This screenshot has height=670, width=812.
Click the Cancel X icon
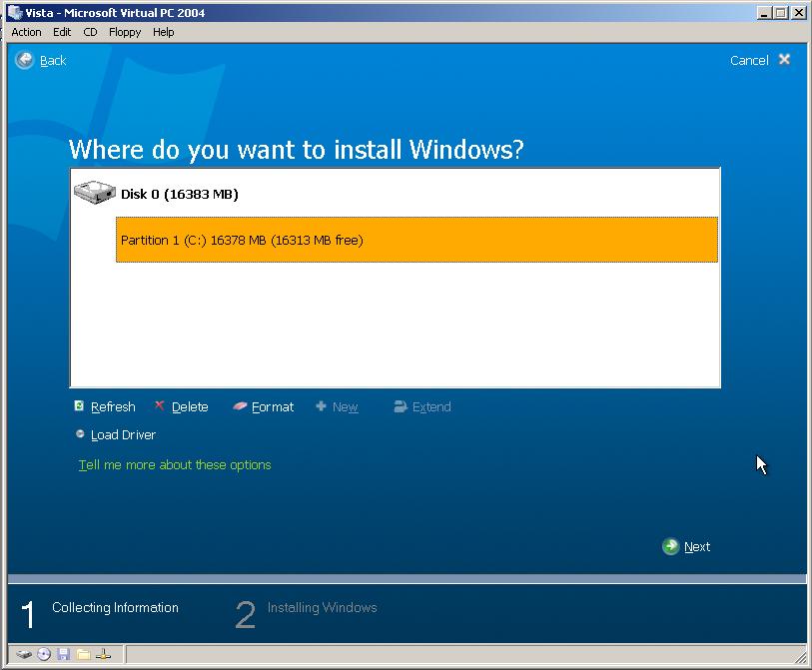pos(785,60)
